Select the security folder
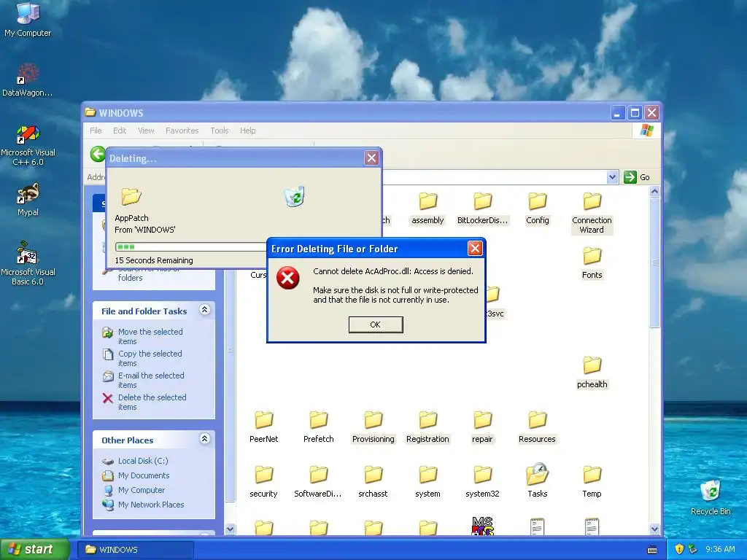Viewport: 747px width, 560px height. click(x=263, y=481)
